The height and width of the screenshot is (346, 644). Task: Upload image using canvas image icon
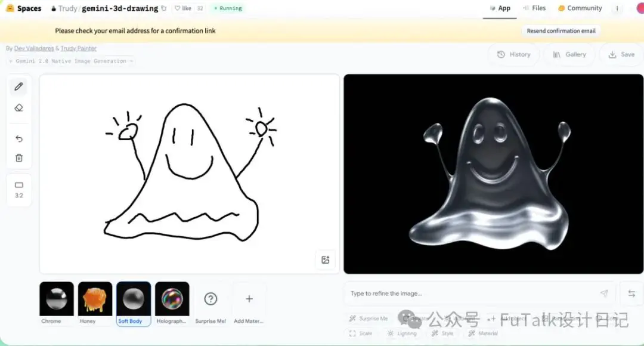[326, 259]
